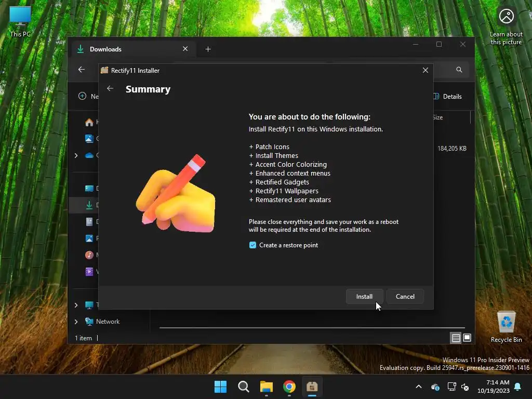
Task: Close the Rectify11 Installer dialog
Action: tap(425, 70)
